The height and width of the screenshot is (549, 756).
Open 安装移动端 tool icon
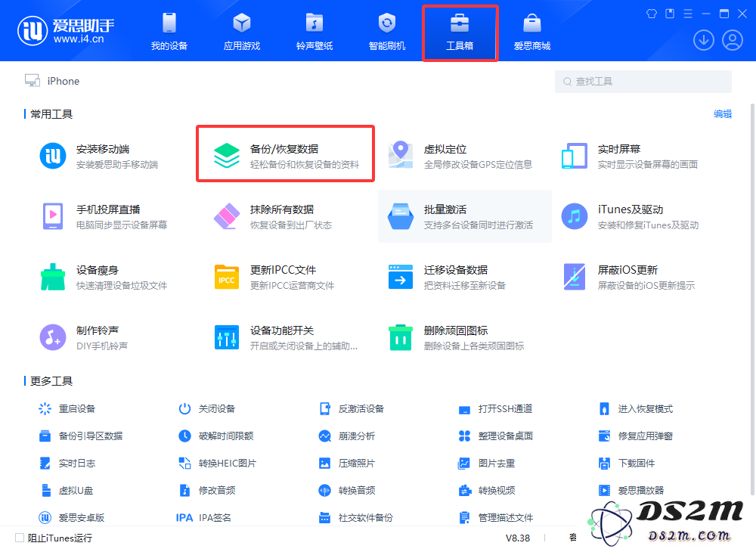(53, 156)
